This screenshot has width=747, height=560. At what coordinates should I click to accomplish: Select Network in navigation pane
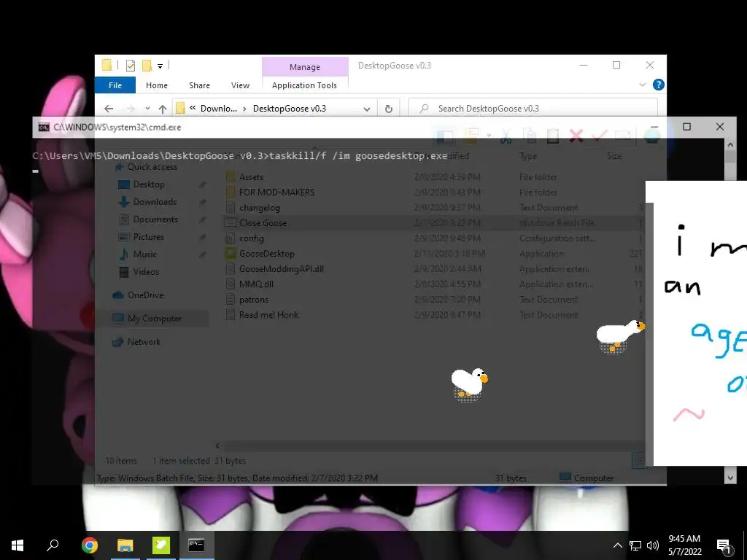pos(144,342)
